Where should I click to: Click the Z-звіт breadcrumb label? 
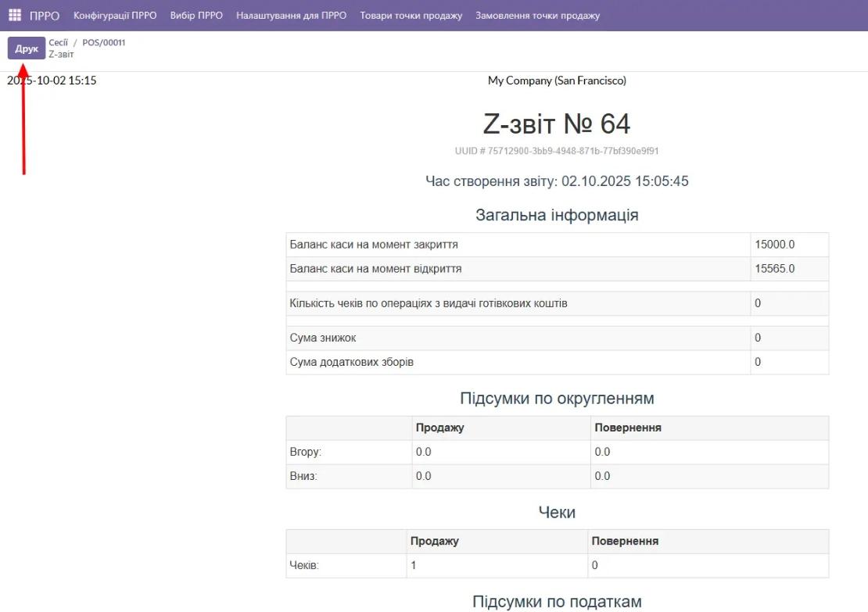[x=63, y=53]
